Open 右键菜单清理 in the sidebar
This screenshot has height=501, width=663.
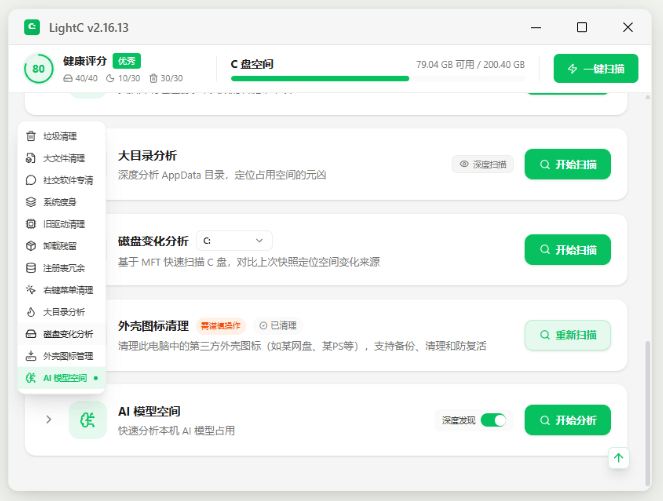[62, 290]
